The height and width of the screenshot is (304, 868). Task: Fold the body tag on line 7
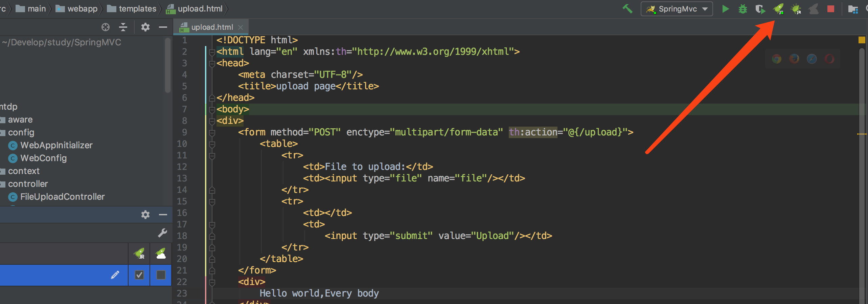pos(212,110)
